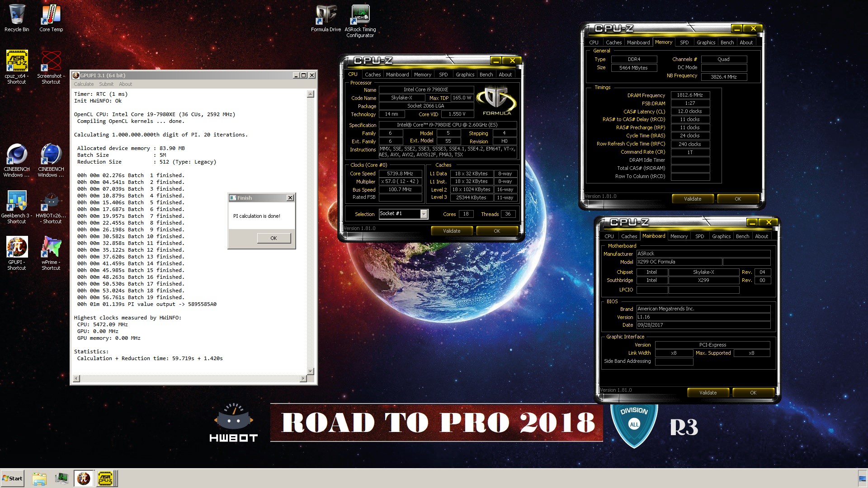The width and height of the screenshot is (868, 488).
Task: Click OK in Memory window
Action: pos(738,199)
